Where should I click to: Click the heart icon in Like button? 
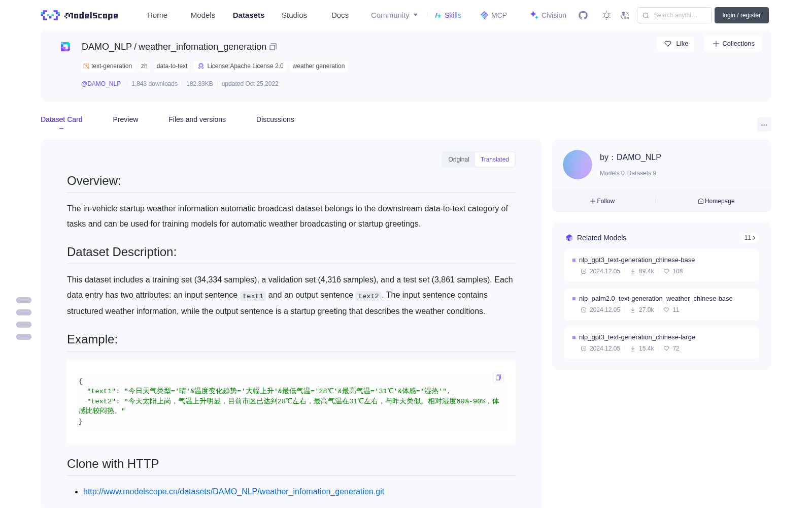tap(668, 44)
